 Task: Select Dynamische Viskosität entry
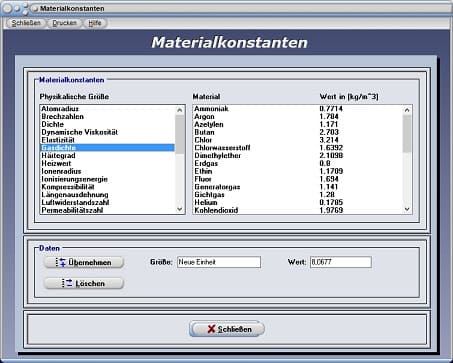click(107, 132)
